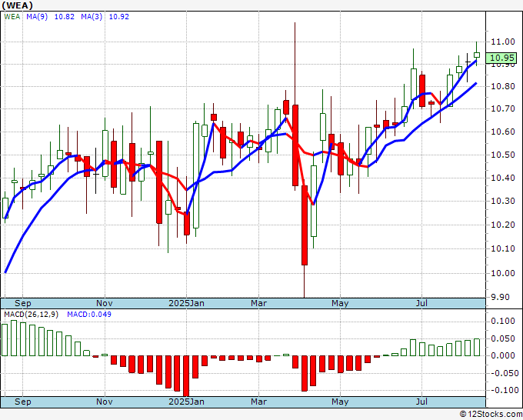The image size is (523, 420).
Task: Click May on the MACD panel time axis
Action: click(340, 402)
